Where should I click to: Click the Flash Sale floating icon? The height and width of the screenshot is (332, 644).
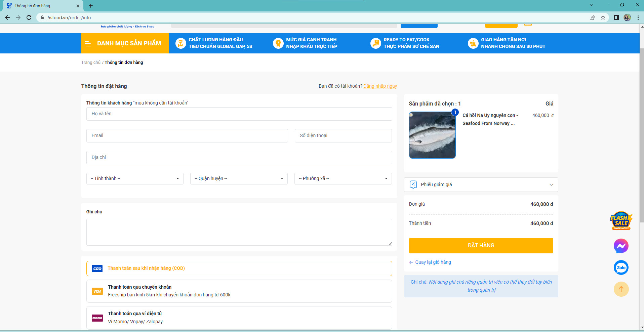(x=621, y=221)
